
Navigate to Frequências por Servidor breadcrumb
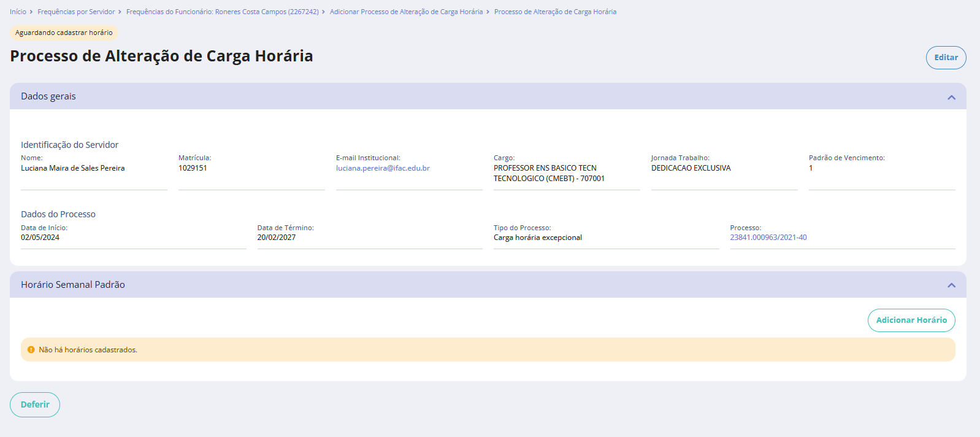[76, 12]
